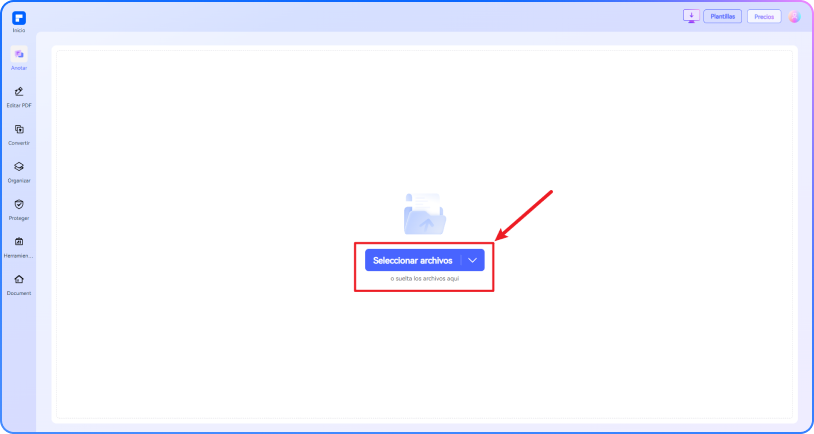Screen dimensions: 814x434
Task: Open the Plantillas button
Action: 723,17
